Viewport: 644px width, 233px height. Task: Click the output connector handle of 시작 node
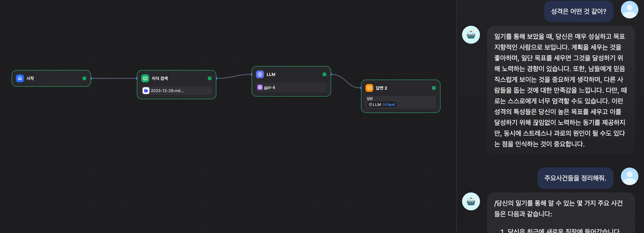[91, 78]
